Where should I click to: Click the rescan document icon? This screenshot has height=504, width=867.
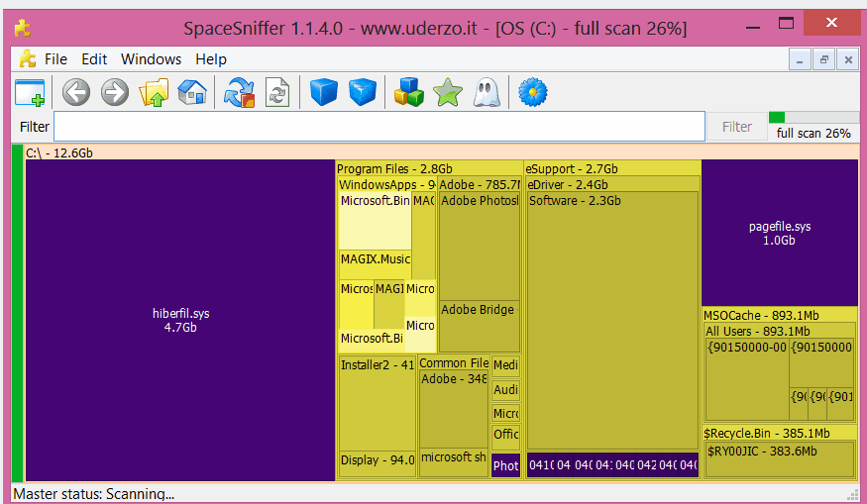pyautogui.click(x=277, y=92)
